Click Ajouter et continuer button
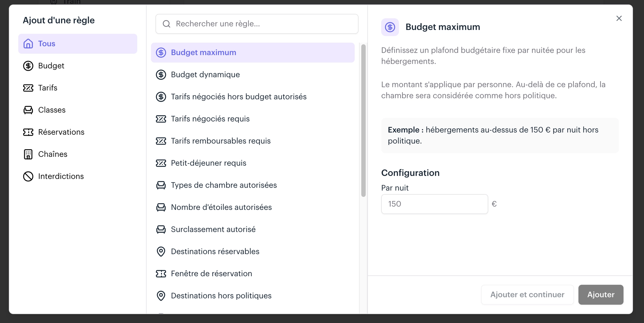This screenshot has width=644, height=323. [527, 295]
